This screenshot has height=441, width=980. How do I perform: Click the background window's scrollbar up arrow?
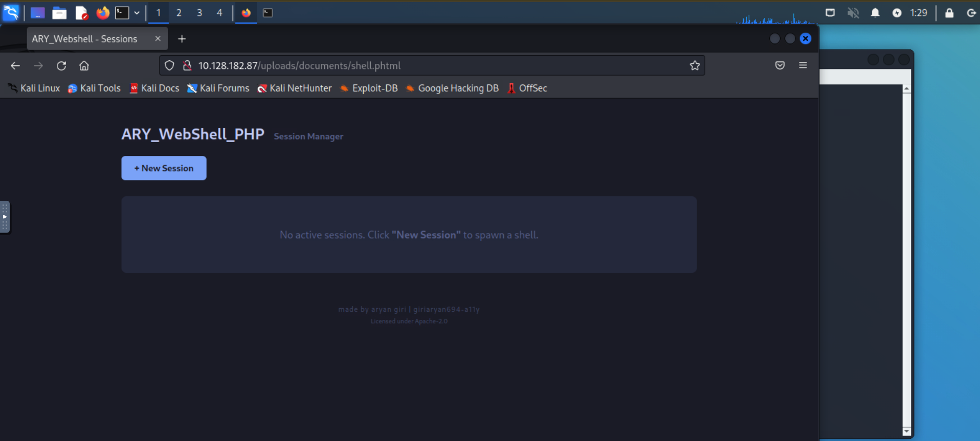pyautogui.click(x=906, y=89)
